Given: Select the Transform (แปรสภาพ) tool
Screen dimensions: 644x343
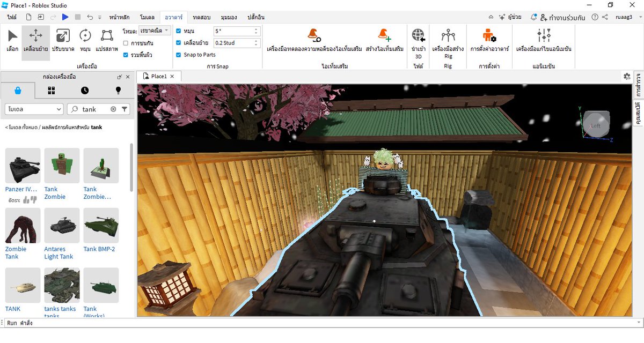Looking at the screenshot, I should point(107,40).
